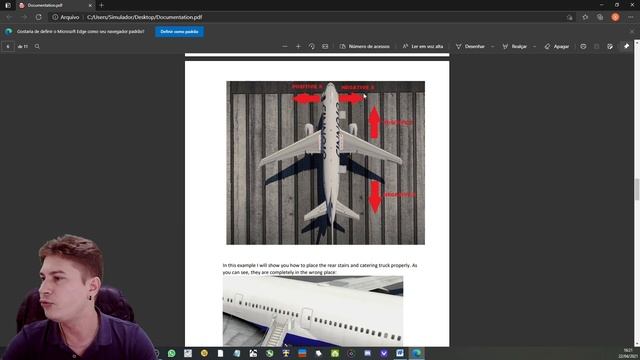Zoom out the PDF with minus
The image size is (640, 360).
click(285, 47)
